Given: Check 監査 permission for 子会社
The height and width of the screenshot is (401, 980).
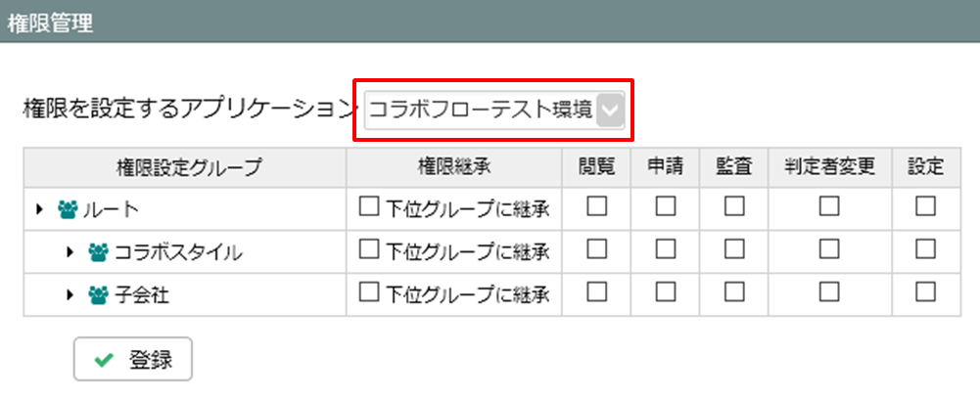Looking at the screenshot, I should 734,291.
